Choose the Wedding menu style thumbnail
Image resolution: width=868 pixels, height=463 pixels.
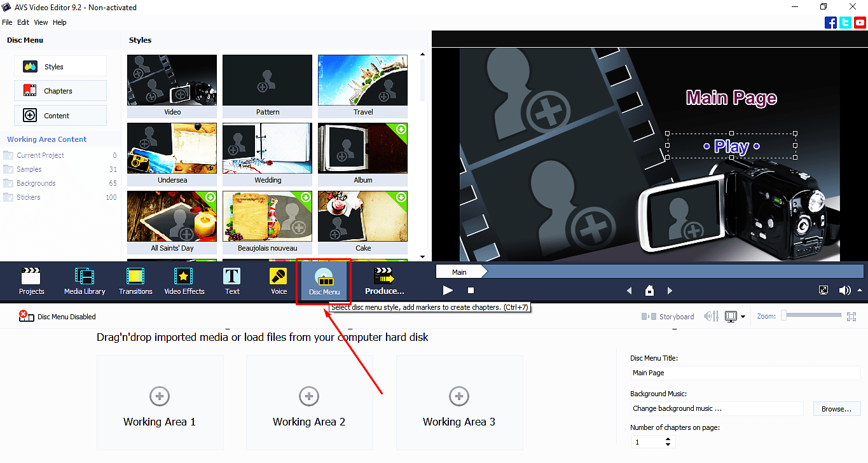(x=267, y=148)
